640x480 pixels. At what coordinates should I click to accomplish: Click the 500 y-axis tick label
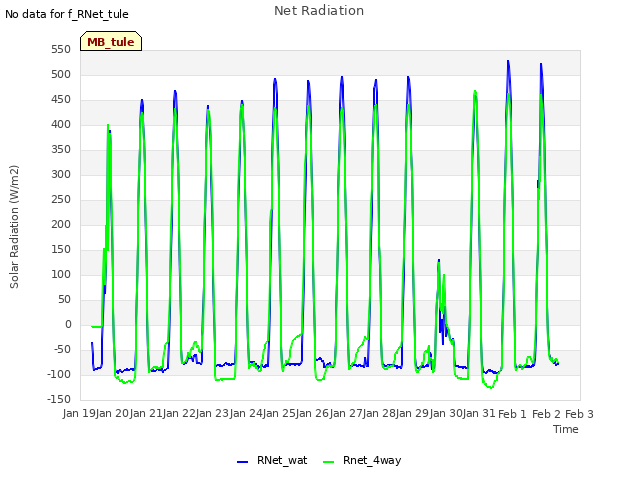pos(61,75)
